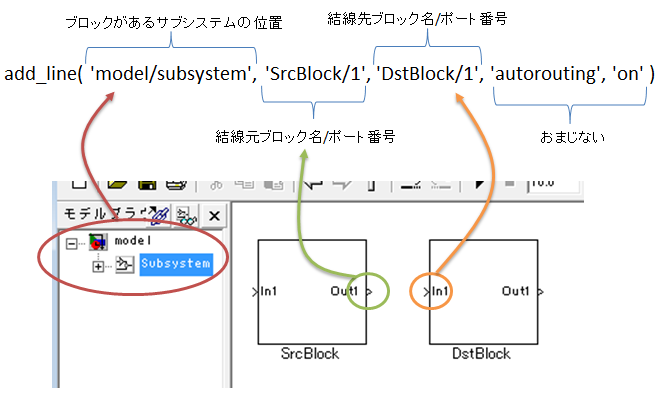Stop simulation with the square button
Image resolution: width=662 pixels, height=398 pixels.
tap(510, 184)
